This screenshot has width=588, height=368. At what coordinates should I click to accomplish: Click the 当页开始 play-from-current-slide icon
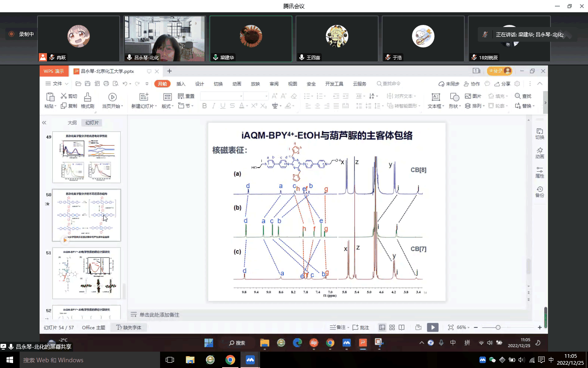pos(112,97)
